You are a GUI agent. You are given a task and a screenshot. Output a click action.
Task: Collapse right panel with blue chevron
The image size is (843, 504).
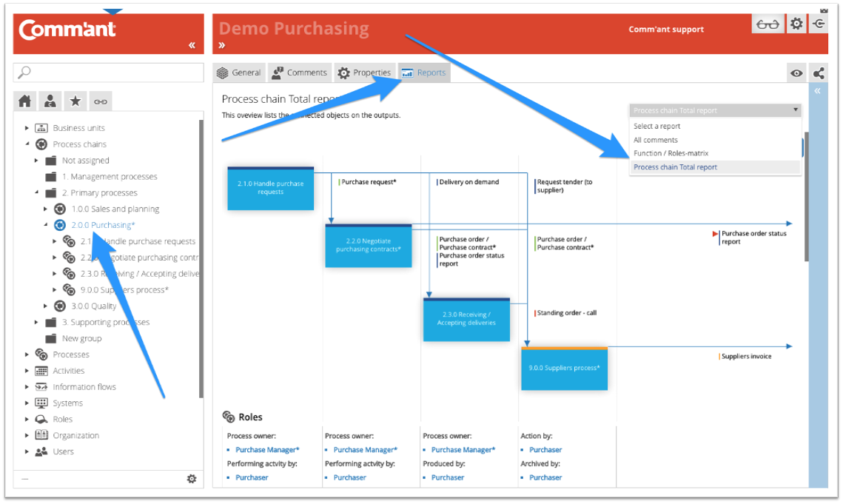coord(817,91)
